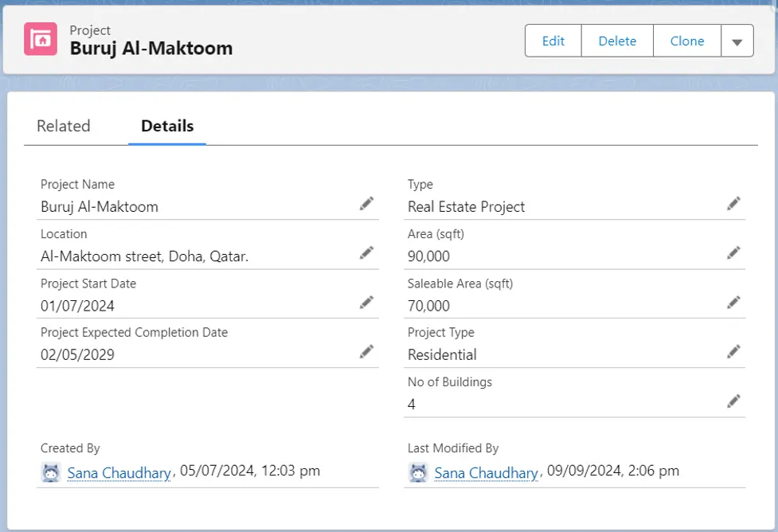The image size is (778, 532).
Task: Click the number of buildings value 4
Action: coord(412,405)
